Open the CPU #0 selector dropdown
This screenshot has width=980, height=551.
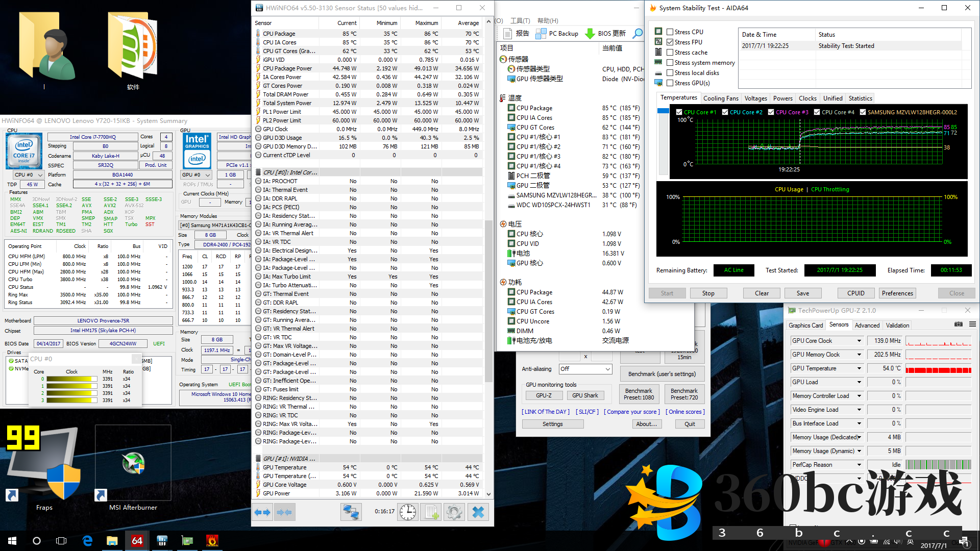click(x=29, y=174)
